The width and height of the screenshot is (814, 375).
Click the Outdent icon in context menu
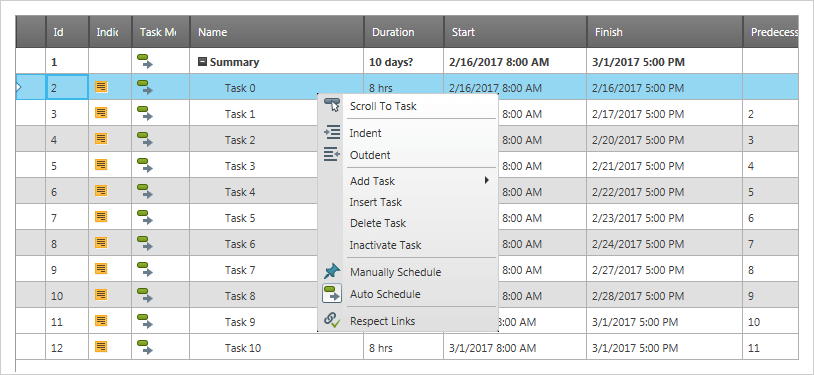point(332,154)
